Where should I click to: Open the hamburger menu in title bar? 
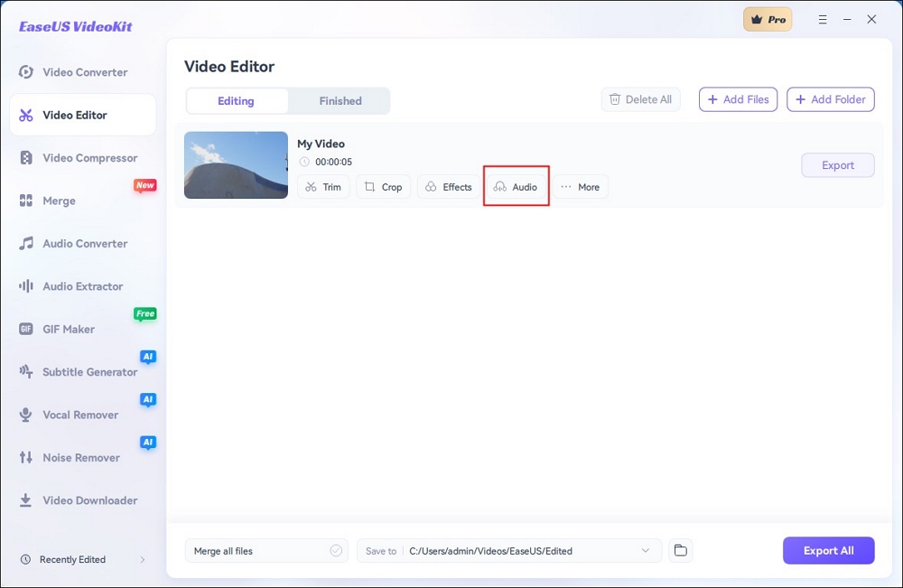pyautogui.click(x=823, y=20)
